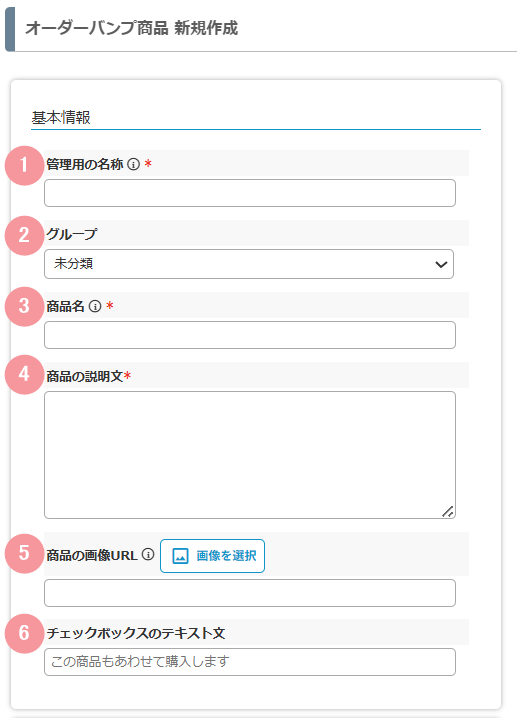Click the pink number 5 badge
The image size is (517, 718).
click(24, 554)
